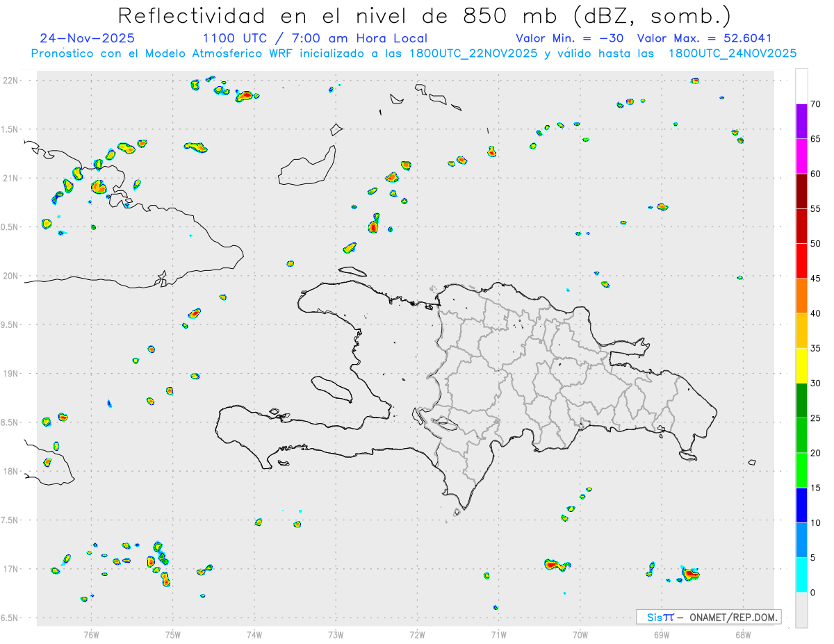The height and width of the screenshot is (644, 834).
Task: Click the purple 65–70 dBZ color band
Action: tap(801, 122)
